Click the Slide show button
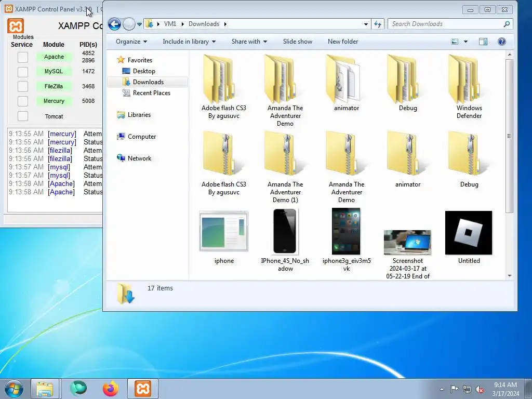The height and width of the screenshot is (399, 532). point(298,42)
